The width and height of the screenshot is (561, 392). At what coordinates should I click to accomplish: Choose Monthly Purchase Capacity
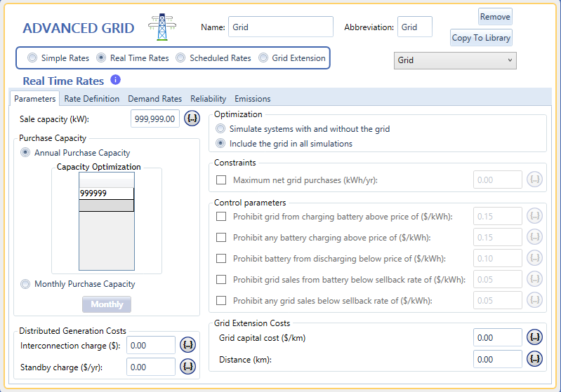tap(78, 284)
